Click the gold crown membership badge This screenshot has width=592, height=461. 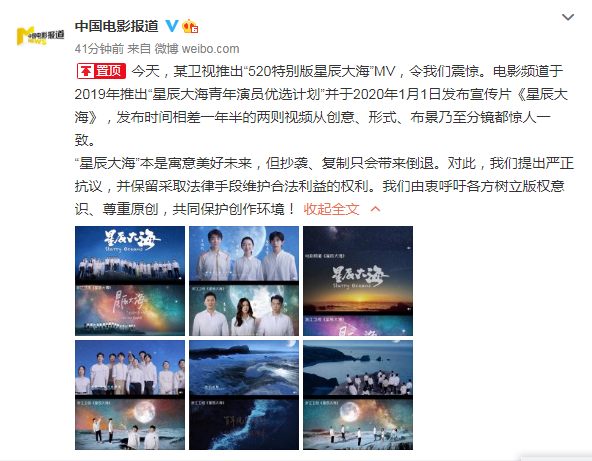point(190,26)
